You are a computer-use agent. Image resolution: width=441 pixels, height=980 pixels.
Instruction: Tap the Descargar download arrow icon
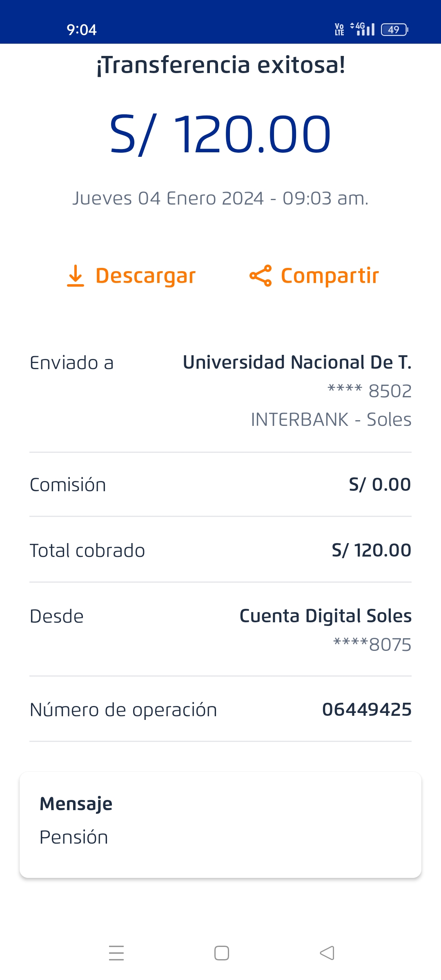tap(76, 276)
